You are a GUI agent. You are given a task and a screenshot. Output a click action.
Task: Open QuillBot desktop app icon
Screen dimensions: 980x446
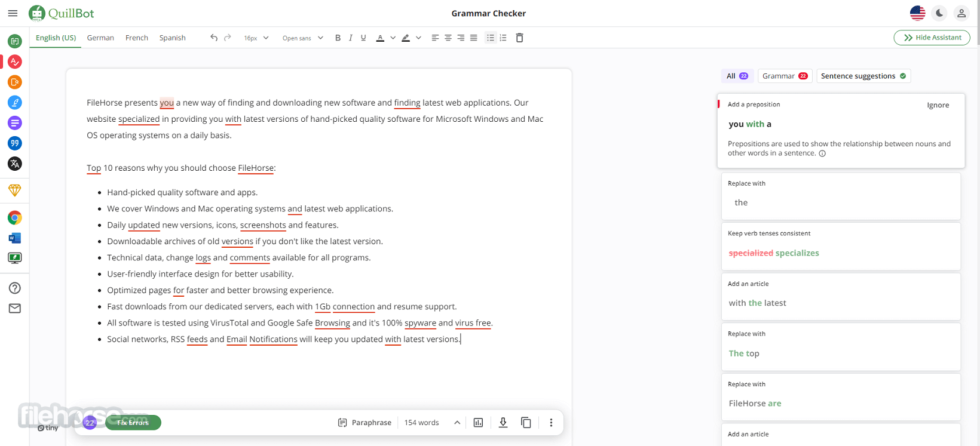point(15,258)
